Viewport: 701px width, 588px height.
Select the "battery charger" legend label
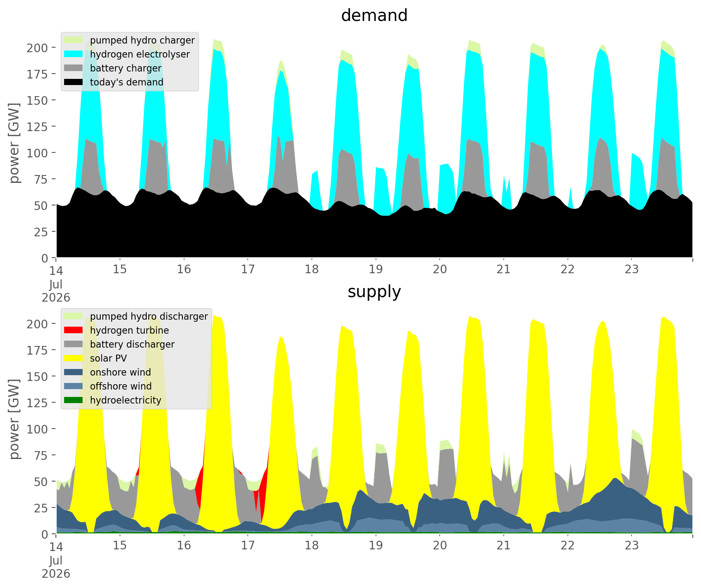tap(126, 69)
